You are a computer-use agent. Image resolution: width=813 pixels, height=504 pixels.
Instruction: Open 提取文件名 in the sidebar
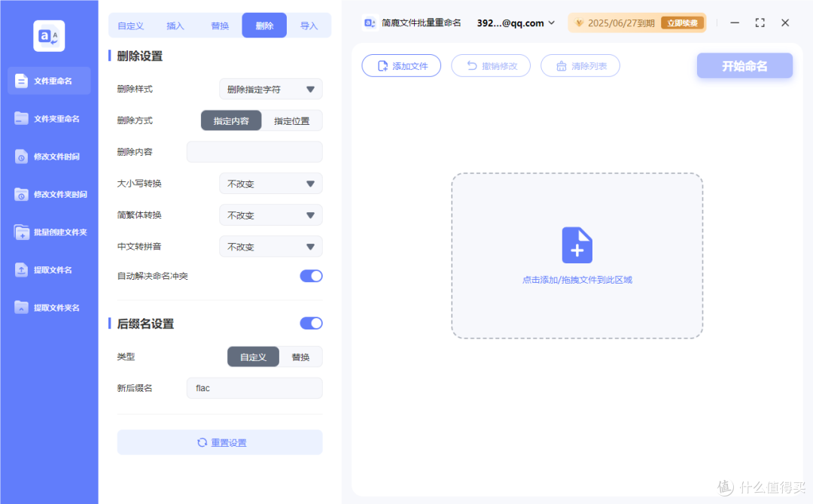pyautogui.click(x=49, y=270)
